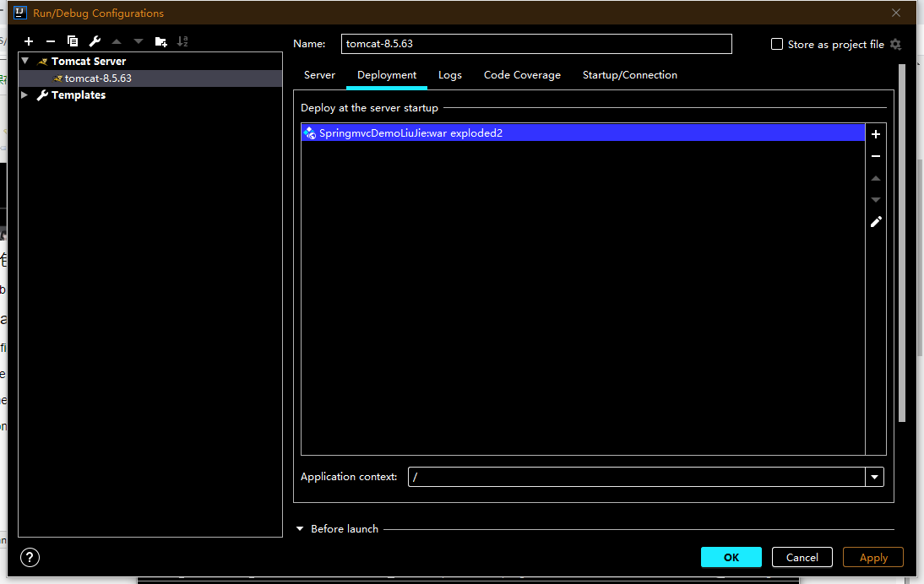Create a new folder for configurations
This screenshot has width=924, height=584.
[160, 41]
